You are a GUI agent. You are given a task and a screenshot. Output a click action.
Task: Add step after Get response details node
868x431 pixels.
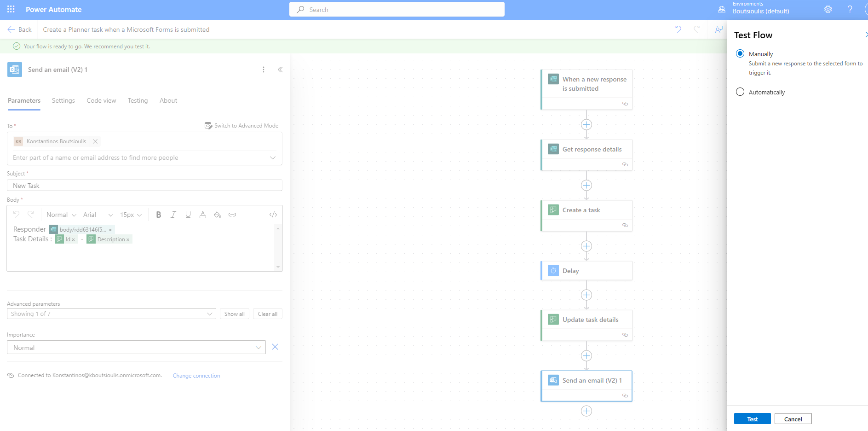(586, 186)
